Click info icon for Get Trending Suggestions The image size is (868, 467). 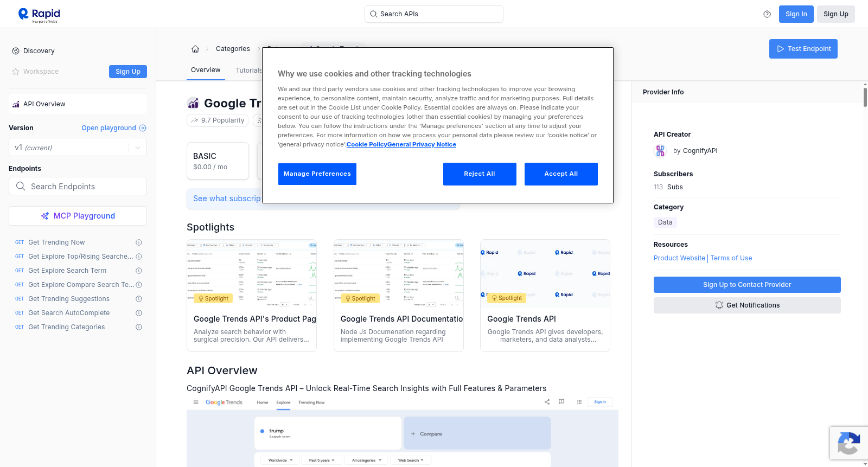139,299
